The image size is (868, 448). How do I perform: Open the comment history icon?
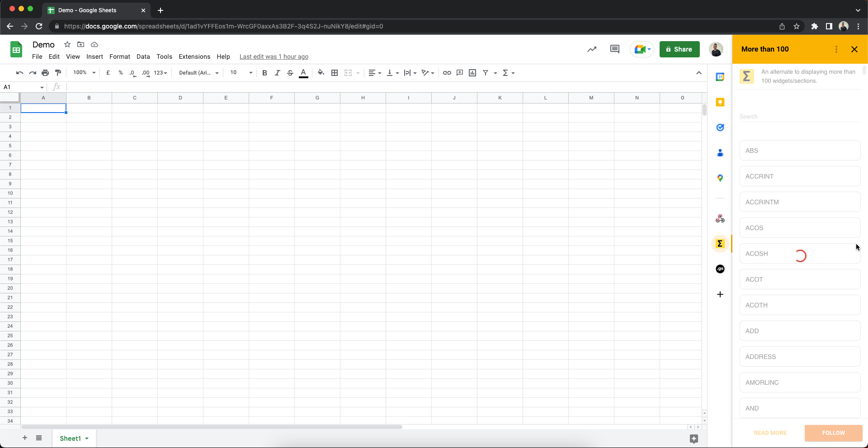coord(614,49)
